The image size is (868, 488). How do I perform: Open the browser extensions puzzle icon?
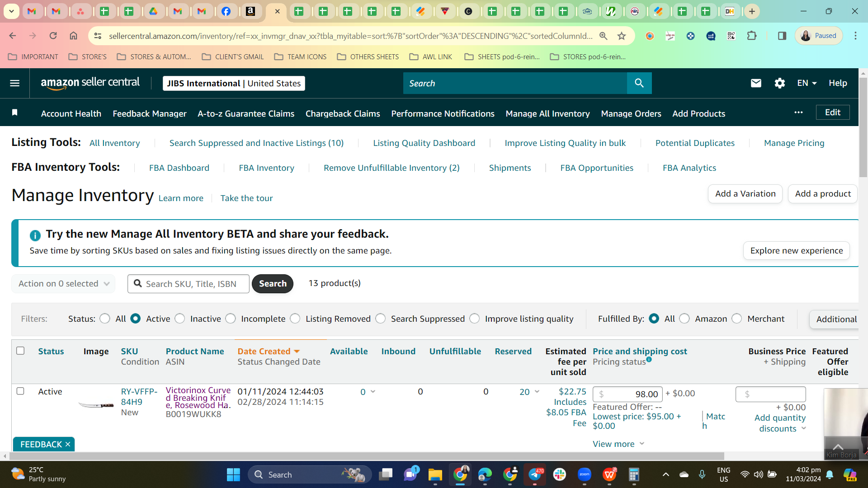pyautogui.click(x=752, y=36)
